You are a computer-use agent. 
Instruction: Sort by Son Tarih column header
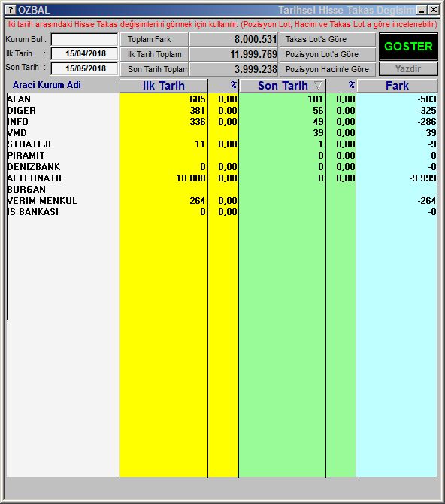[283, 86]
